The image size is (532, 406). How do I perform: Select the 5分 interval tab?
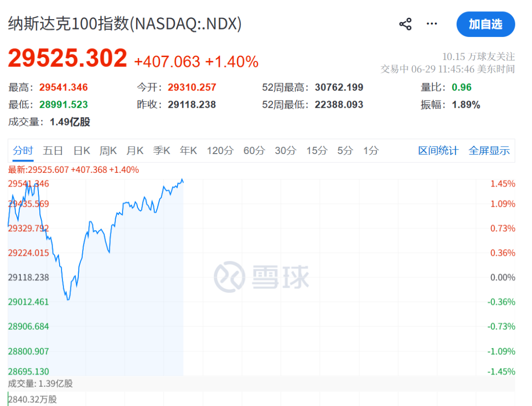click(x=345, y=150)
